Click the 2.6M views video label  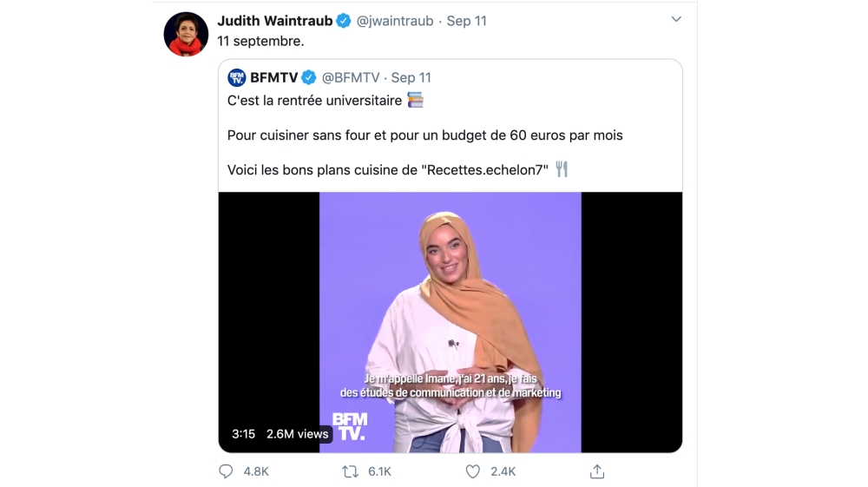pyautogui.click(x=297, y=434)
